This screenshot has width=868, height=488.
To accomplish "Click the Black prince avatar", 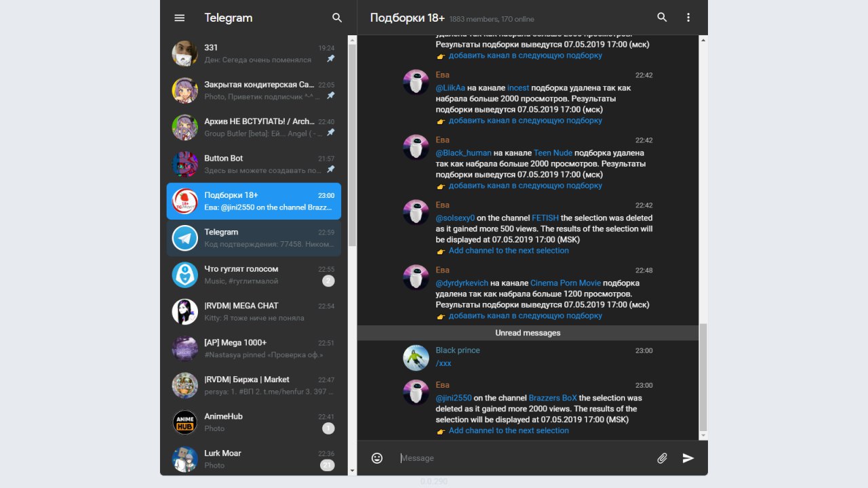I will [416, 358].
